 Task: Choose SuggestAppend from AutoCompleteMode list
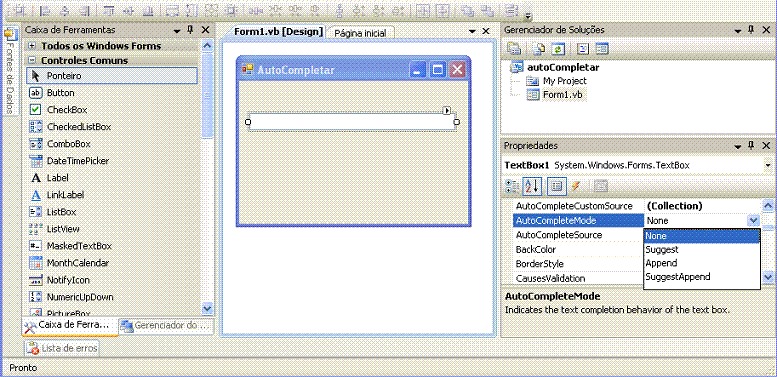click(702, 276)
